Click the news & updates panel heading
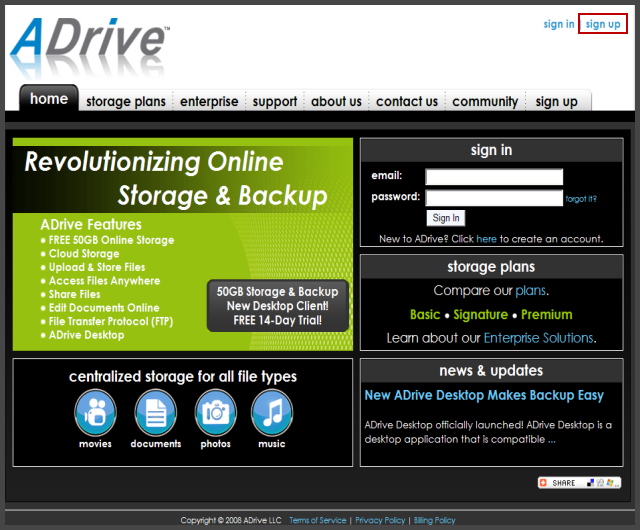Screen dimensions: 640x530 point(491,370)
